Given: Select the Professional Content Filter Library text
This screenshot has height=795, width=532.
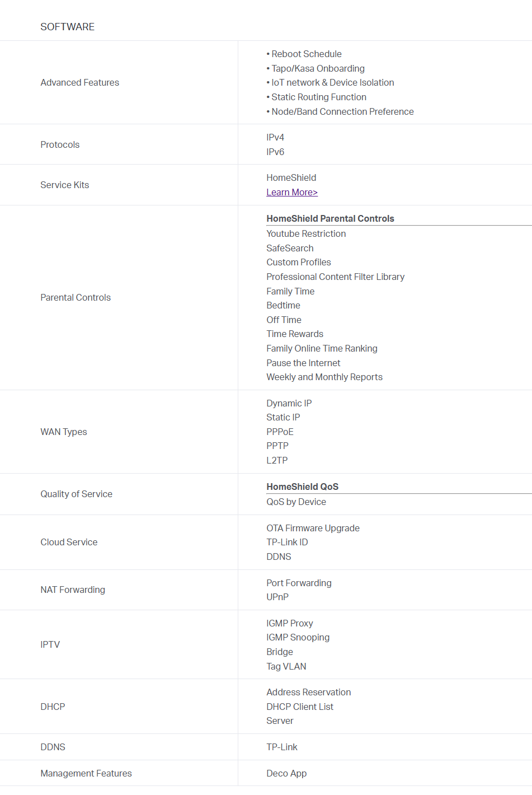Looking at the screenshot, I should [335, 277].
